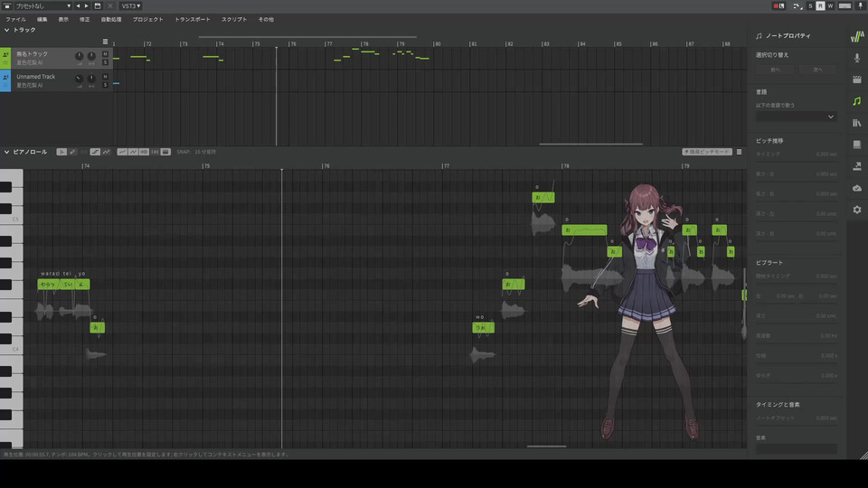
Task: Toggle pitch curve display in piano roll
Action: pyautogui.click(x=122, y=152)
